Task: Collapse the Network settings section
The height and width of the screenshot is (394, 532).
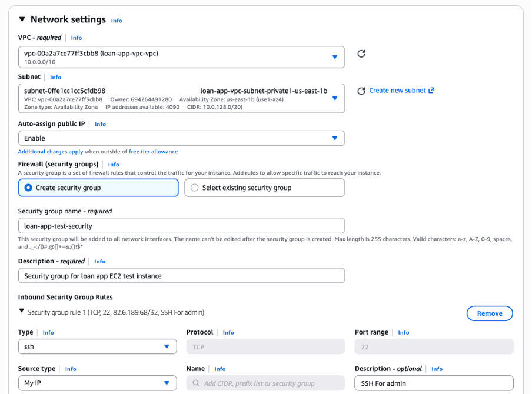Action: coord(22,19)
